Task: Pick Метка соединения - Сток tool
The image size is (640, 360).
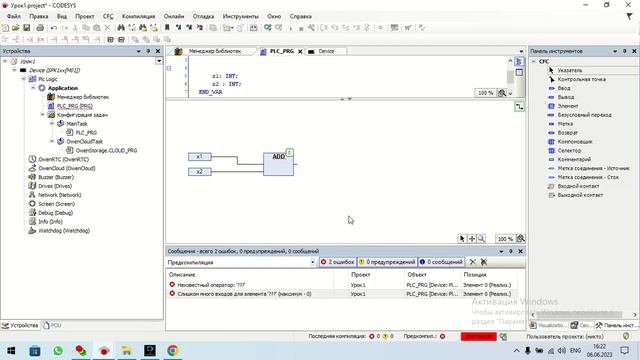Action: pyautogui.click(x=588, y=177)
